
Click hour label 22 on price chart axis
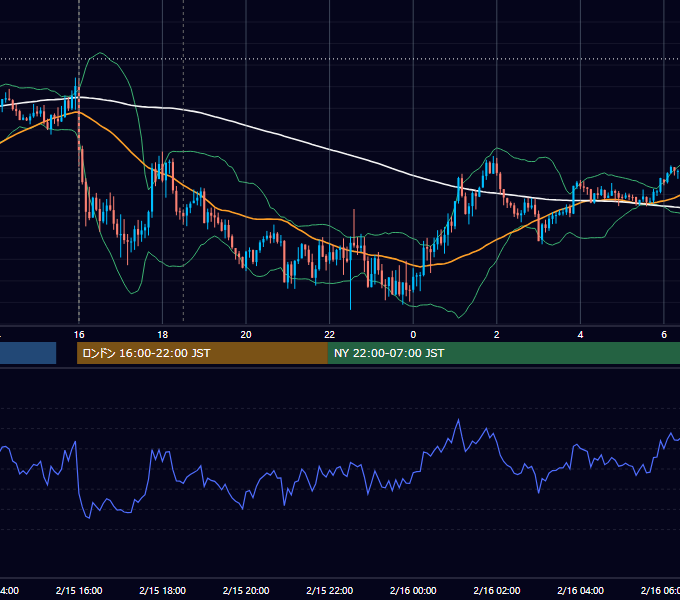pos(330,335)
